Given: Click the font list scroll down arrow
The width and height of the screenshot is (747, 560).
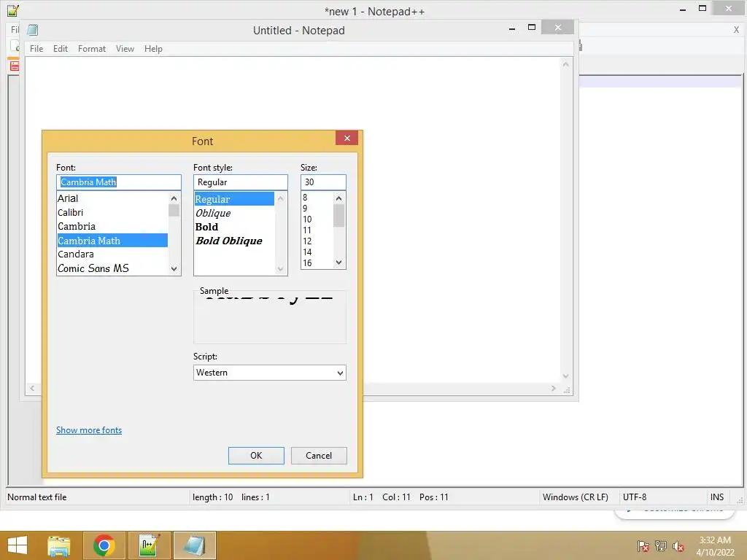Looking at the screenshot, I should click(x=174, y=269).
